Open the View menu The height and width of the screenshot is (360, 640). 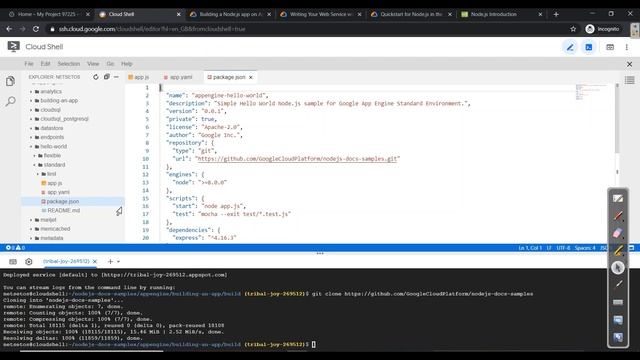pyautogui.click(x=93, y=64)
